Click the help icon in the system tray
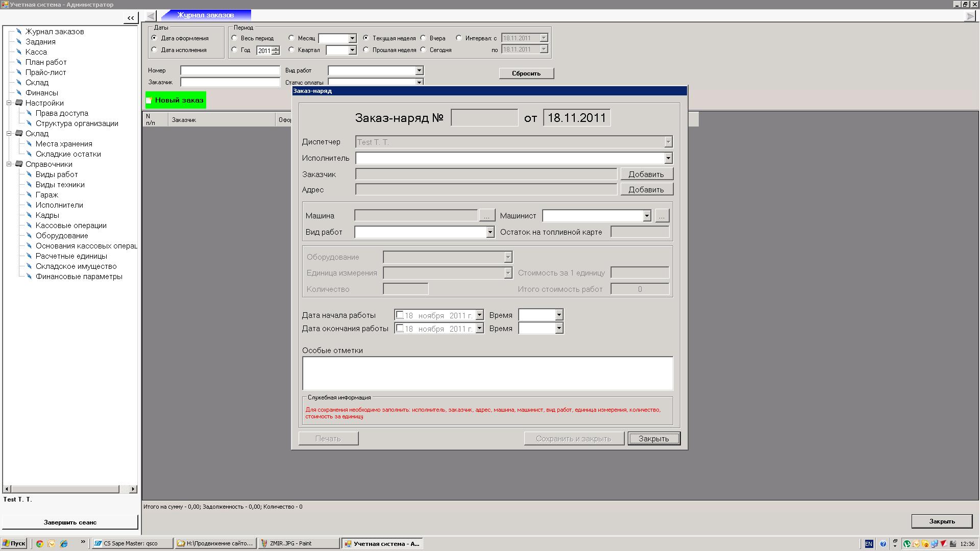The image size is (980, 551). (883, 544)
